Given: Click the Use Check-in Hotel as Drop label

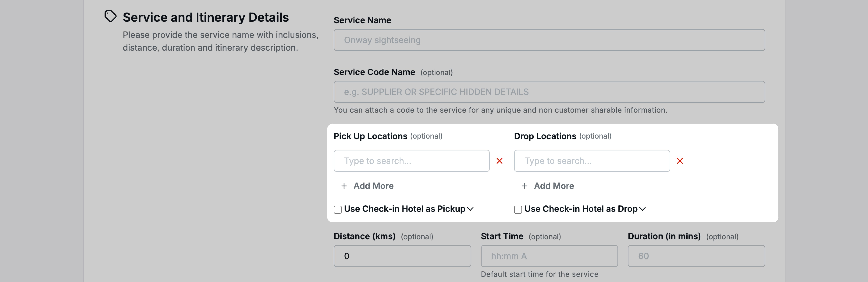Looking at the screenshot, I should click(x=581, y=209).
